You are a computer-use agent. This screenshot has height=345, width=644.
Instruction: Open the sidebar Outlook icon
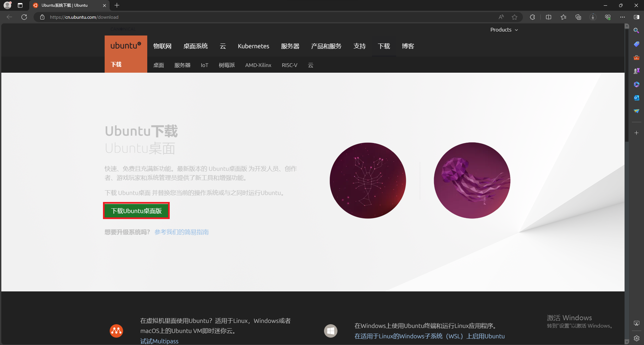[636, 98]
